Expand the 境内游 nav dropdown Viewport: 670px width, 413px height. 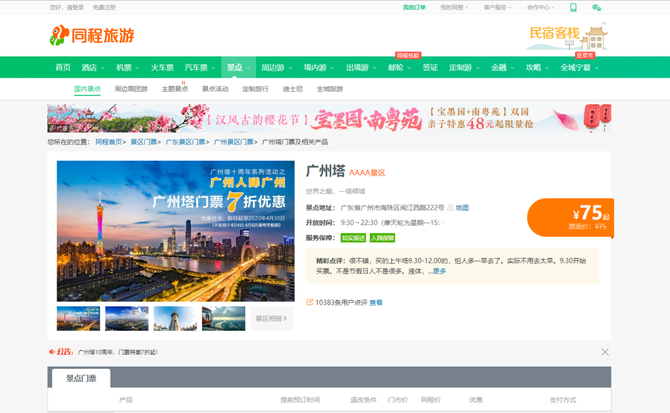coord(332,68)
